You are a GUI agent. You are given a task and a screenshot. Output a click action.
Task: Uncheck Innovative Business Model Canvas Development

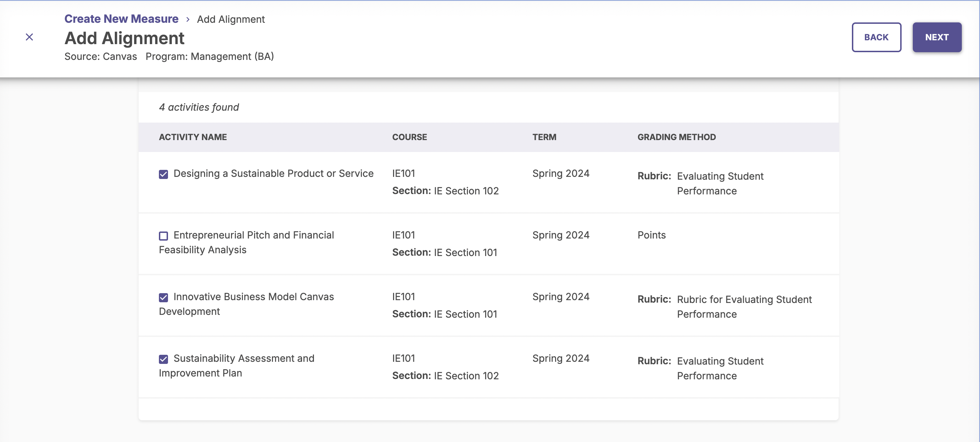coord(163,298)
